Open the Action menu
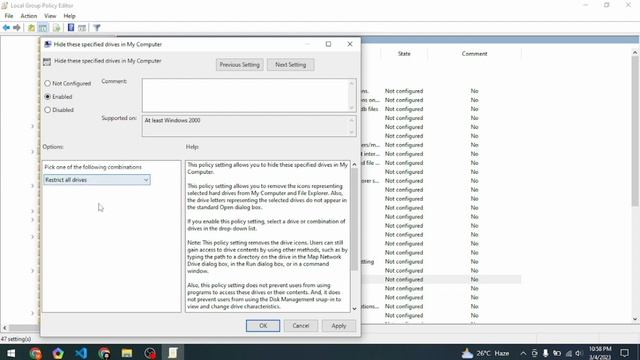640x360 pixels. coord(29,16)
